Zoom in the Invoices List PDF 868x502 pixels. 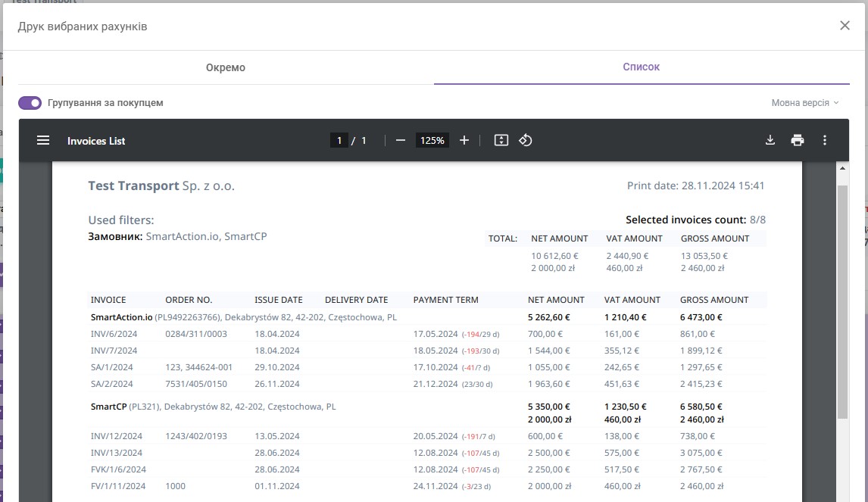click(464, 141)
